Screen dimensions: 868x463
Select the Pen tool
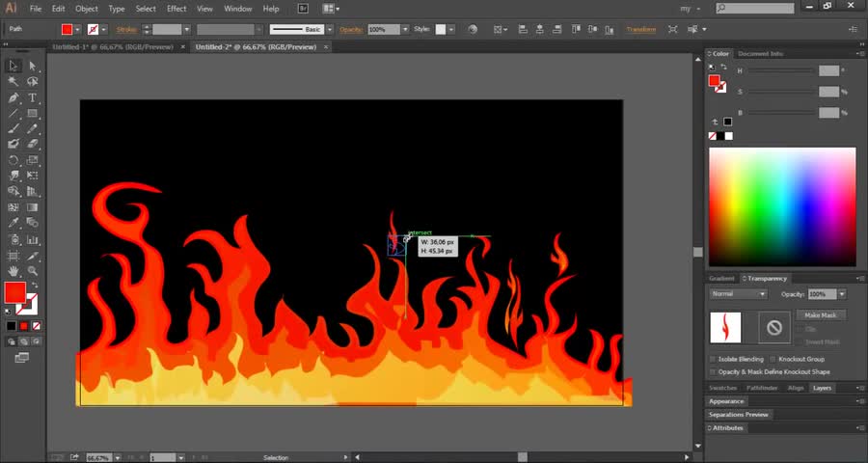14,98
